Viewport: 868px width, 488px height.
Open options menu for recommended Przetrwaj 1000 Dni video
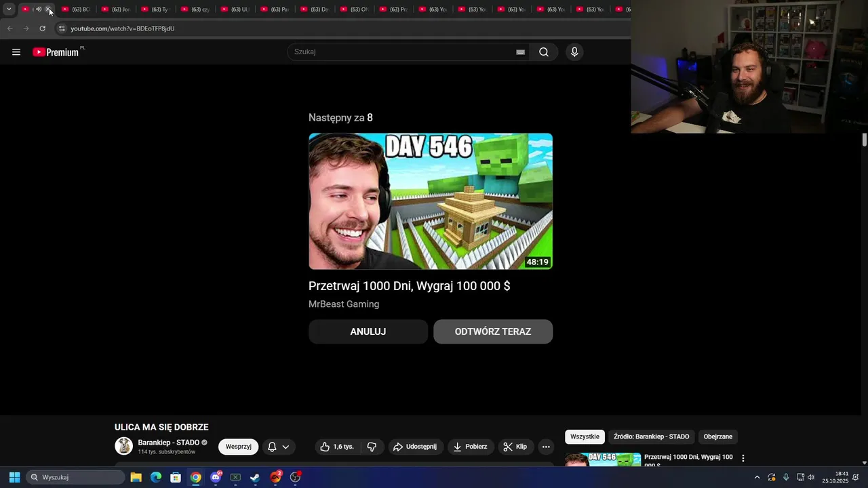(743, 458)
